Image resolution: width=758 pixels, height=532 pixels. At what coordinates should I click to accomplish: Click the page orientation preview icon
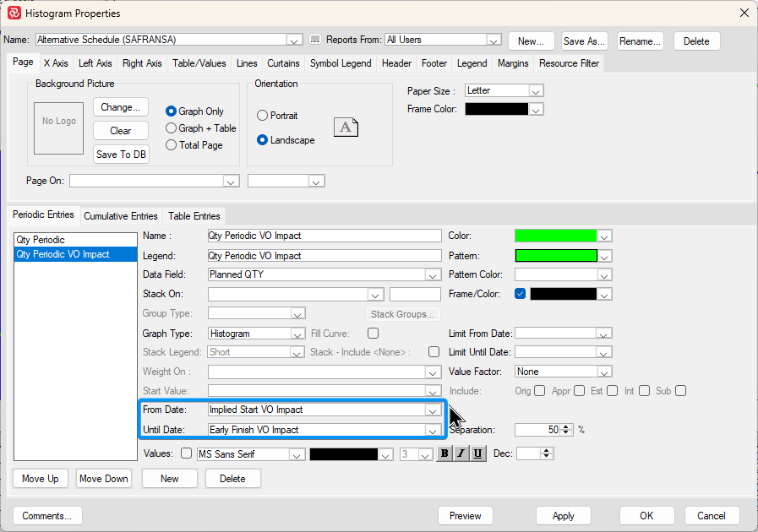(346, 128)
